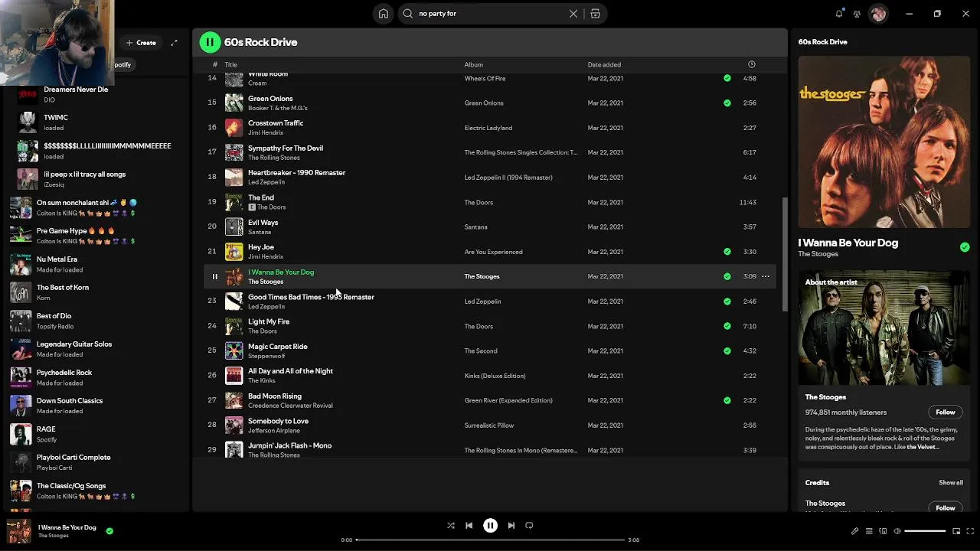Toggle saved checkmark for Green Onions

(x=727, y=103)
